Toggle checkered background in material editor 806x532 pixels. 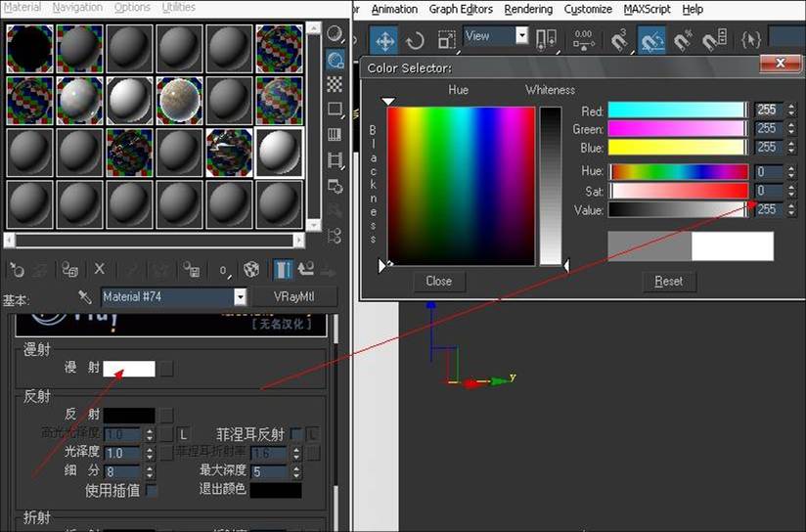click(335, 83)
